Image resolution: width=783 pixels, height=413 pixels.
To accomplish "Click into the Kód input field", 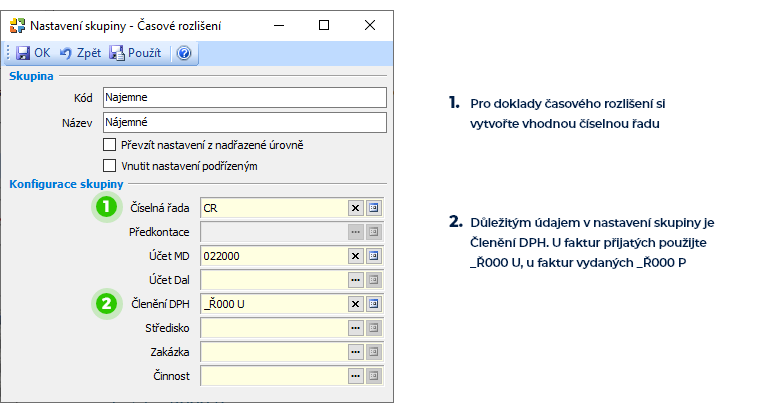I will [245, 97].
